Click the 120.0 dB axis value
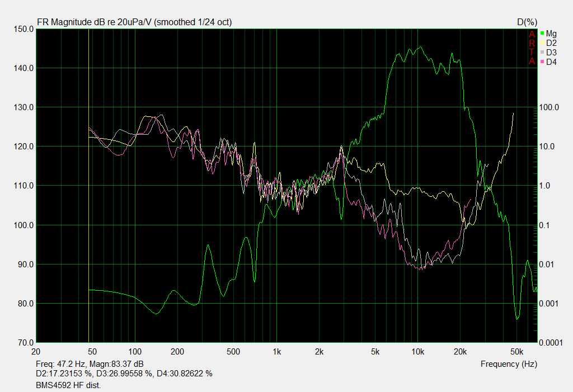 [x=24, y=147]
